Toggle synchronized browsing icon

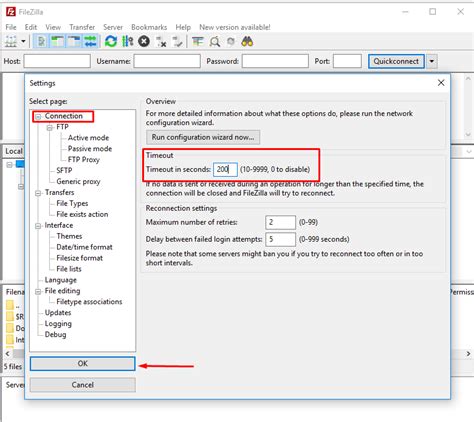pos(230,42)
